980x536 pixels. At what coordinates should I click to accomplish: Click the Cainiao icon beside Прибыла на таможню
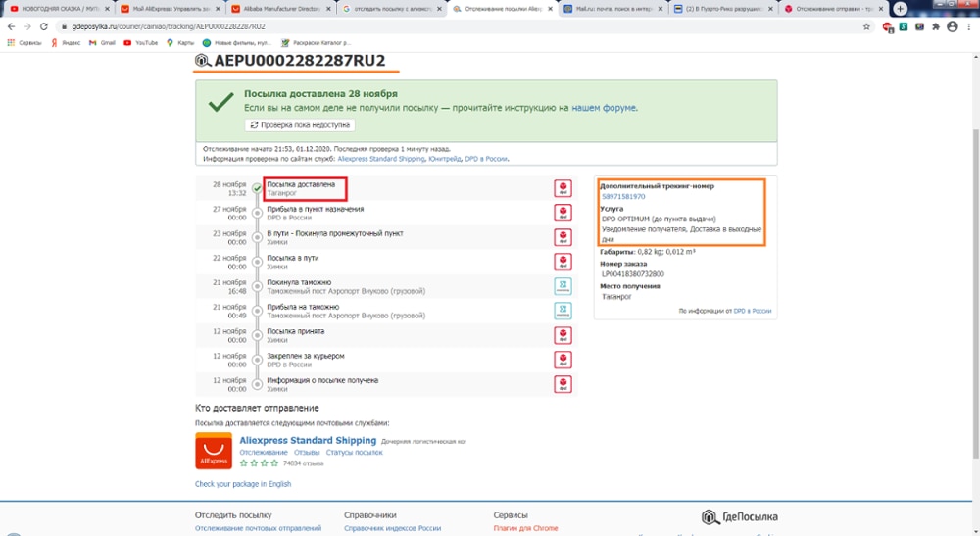coord(563,311)
